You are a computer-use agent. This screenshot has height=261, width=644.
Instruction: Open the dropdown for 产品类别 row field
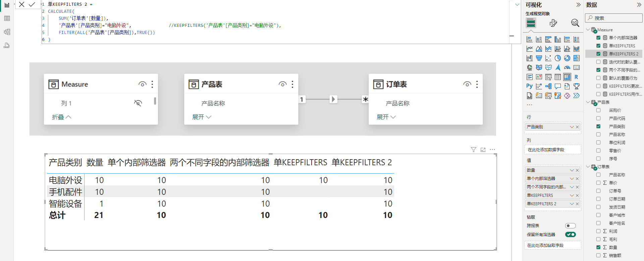[572, 127]
